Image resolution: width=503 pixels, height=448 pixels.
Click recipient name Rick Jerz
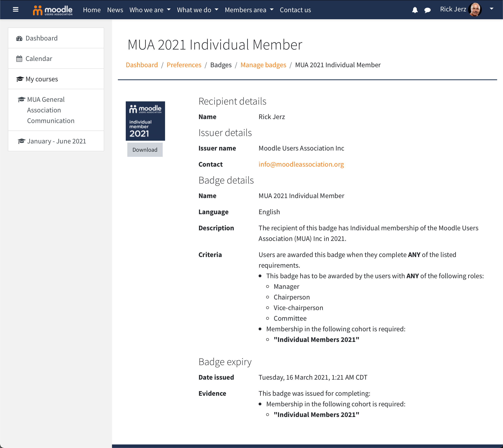click(x=272, y=117)
